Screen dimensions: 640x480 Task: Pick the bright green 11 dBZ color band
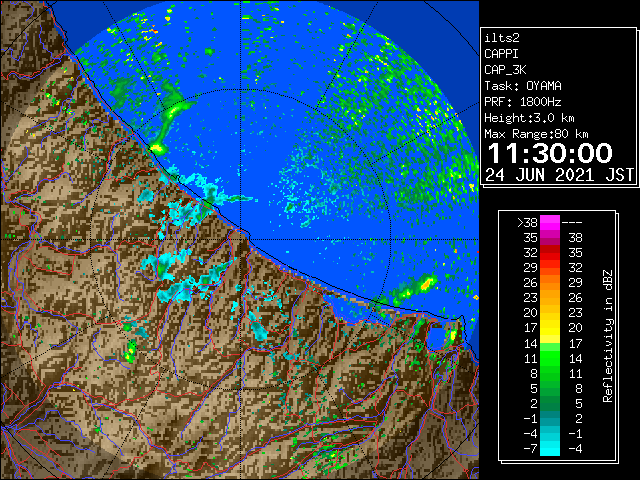pyautogui.click(x=550, y=358)
